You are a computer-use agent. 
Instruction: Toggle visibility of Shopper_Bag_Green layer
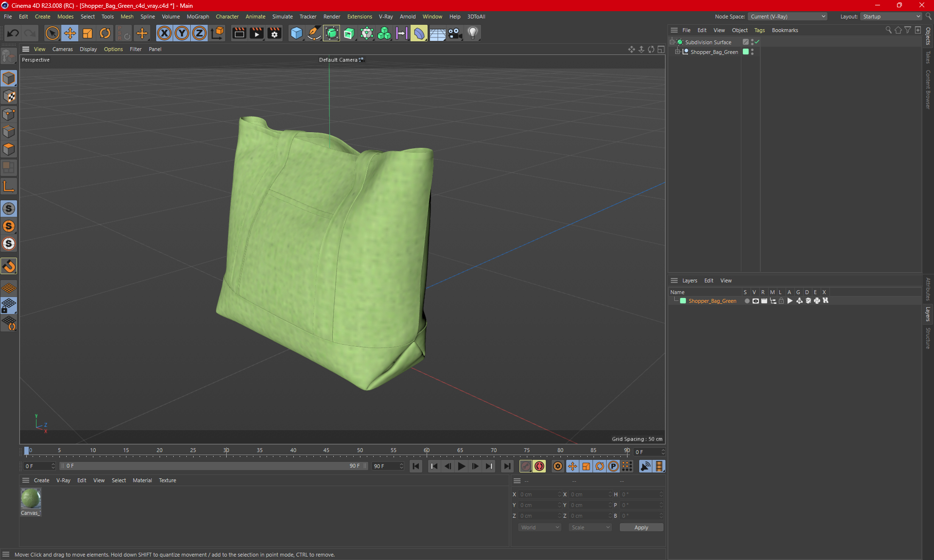pos(755,301)
